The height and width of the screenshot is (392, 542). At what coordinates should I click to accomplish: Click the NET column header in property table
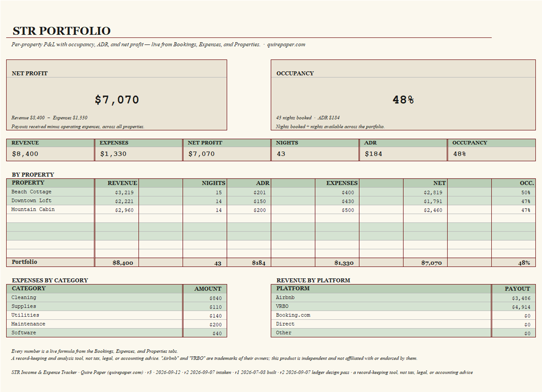(440, 183)
